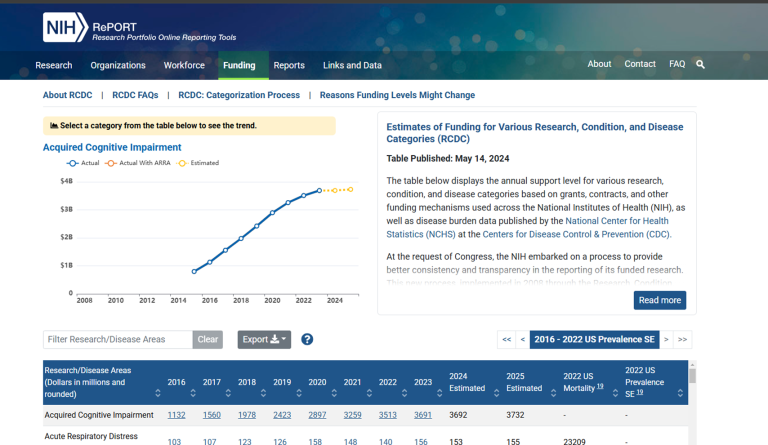Go to first column range with << button
Screen dimensions: 768x445
[506, 339]
